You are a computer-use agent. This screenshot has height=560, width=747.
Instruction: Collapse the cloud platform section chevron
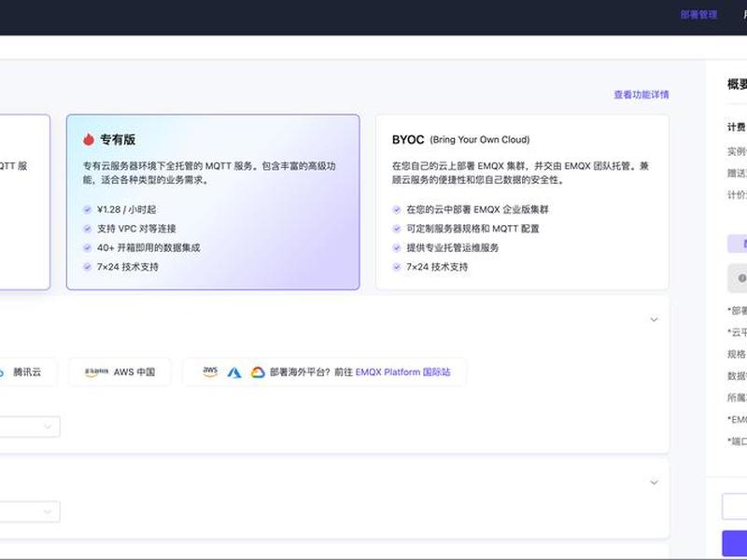pos(655,319)
